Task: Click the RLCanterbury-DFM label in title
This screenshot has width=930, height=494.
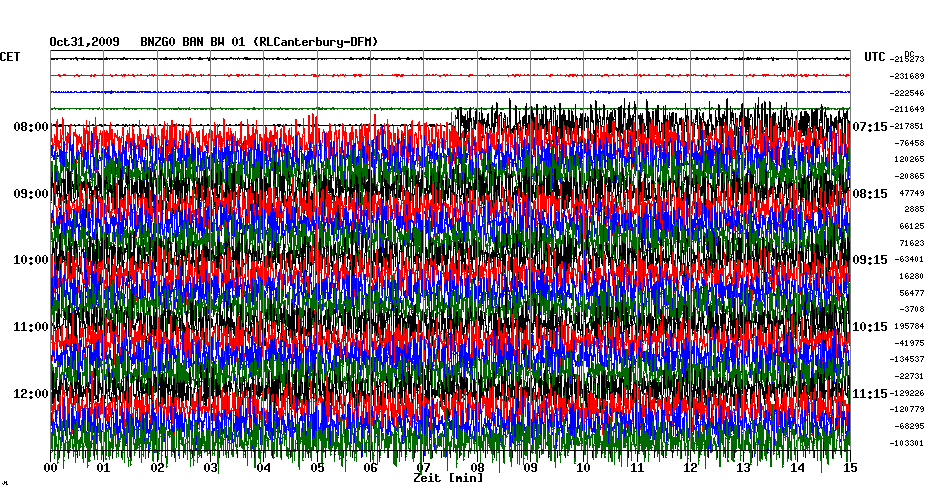Action: pyautogui.click(x=316, y=42)
